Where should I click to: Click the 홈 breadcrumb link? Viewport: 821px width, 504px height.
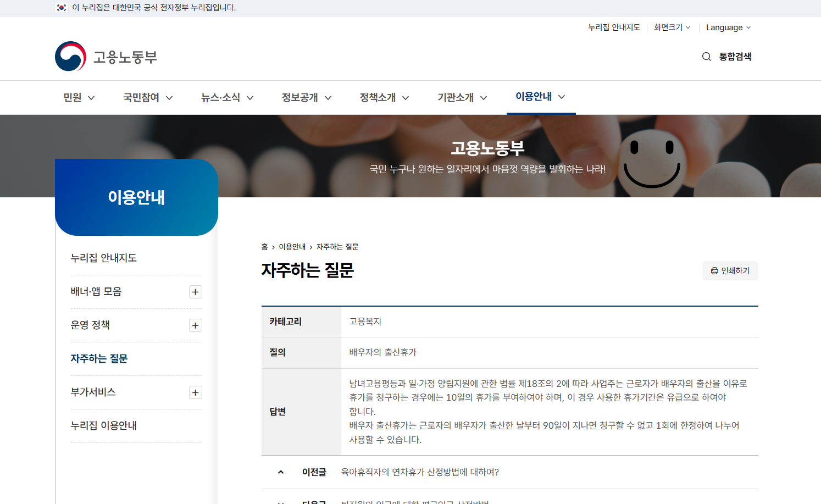(x=264, y=247)
